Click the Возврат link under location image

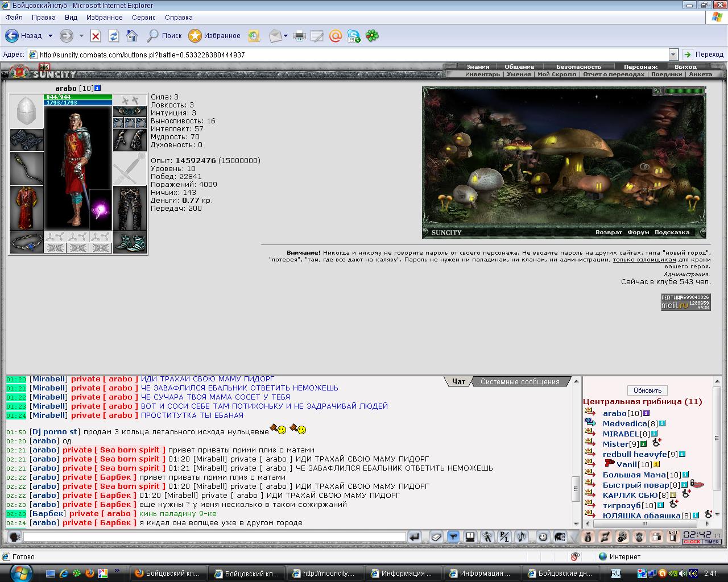(609, 232)
